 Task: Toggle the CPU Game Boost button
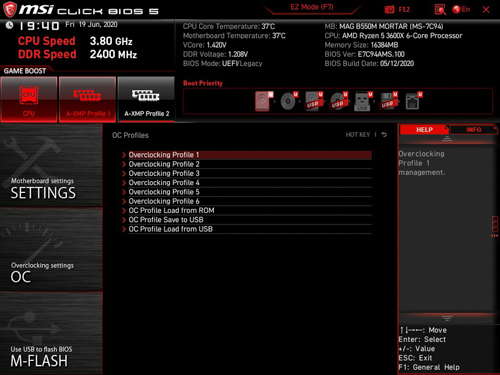click(29, 99)
